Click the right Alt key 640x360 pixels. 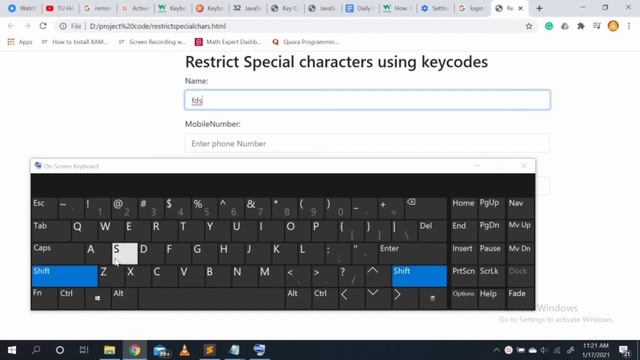[x=298, y=298]
